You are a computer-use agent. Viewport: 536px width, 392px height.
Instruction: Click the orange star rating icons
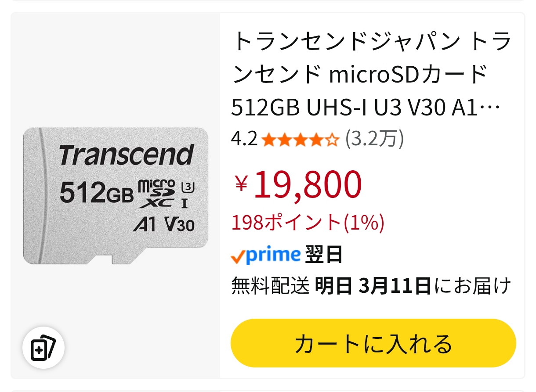(x=301, y=140)
